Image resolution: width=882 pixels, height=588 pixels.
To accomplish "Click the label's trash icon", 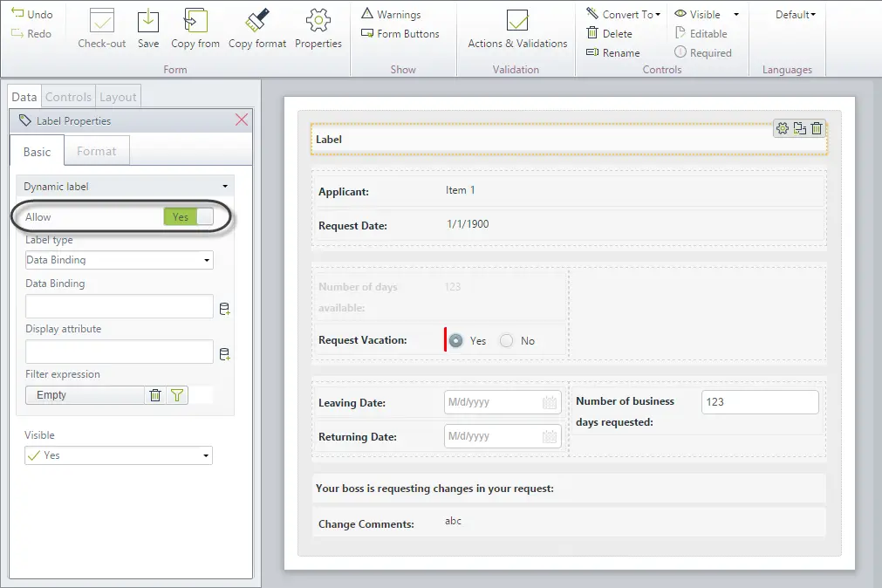I will click(817, 128).
